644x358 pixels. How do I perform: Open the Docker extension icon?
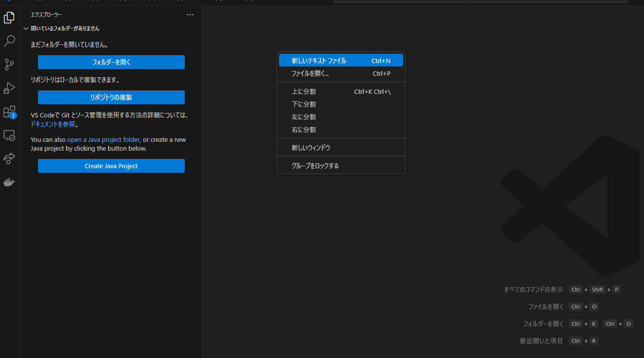pyautogui.click(x=9, y=182)
